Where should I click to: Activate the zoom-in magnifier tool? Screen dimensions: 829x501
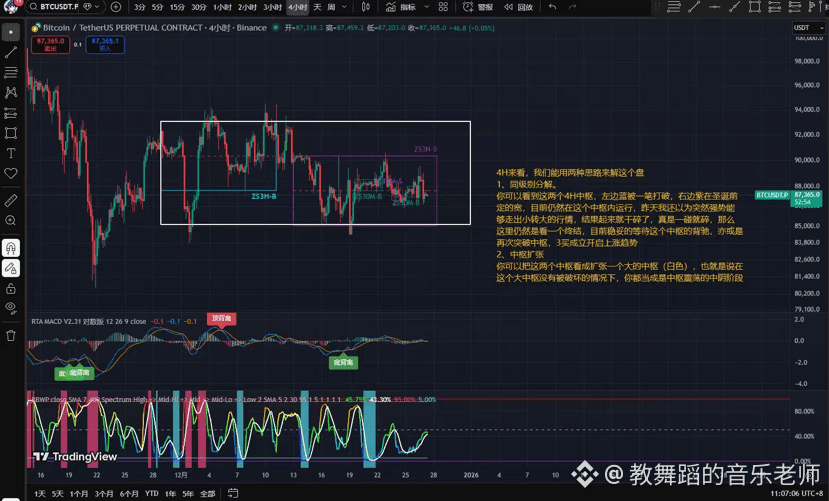click(11, 220)
